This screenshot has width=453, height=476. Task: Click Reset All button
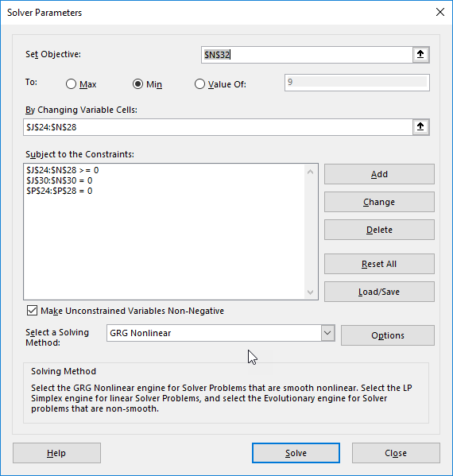click(x=379, y=264)
